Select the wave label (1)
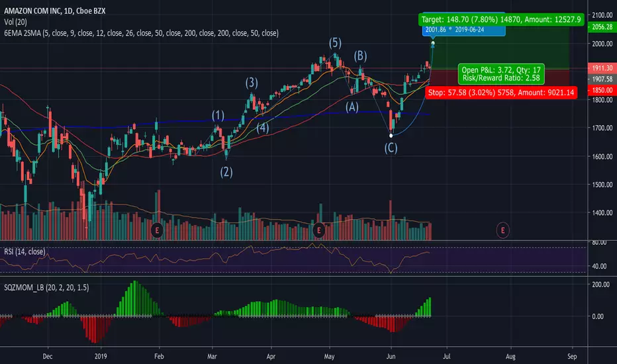617x364 pixels. 218,116
